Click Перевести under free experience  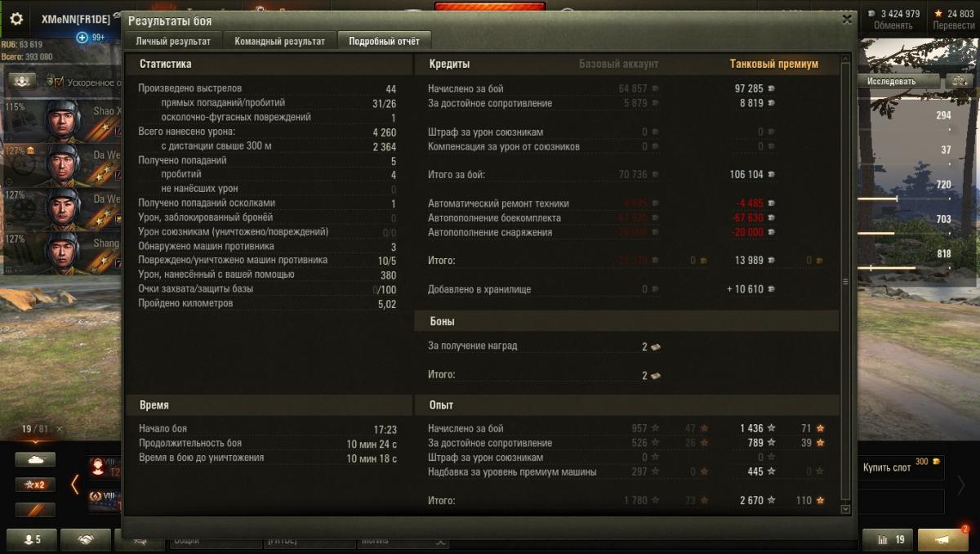[954, 25]
